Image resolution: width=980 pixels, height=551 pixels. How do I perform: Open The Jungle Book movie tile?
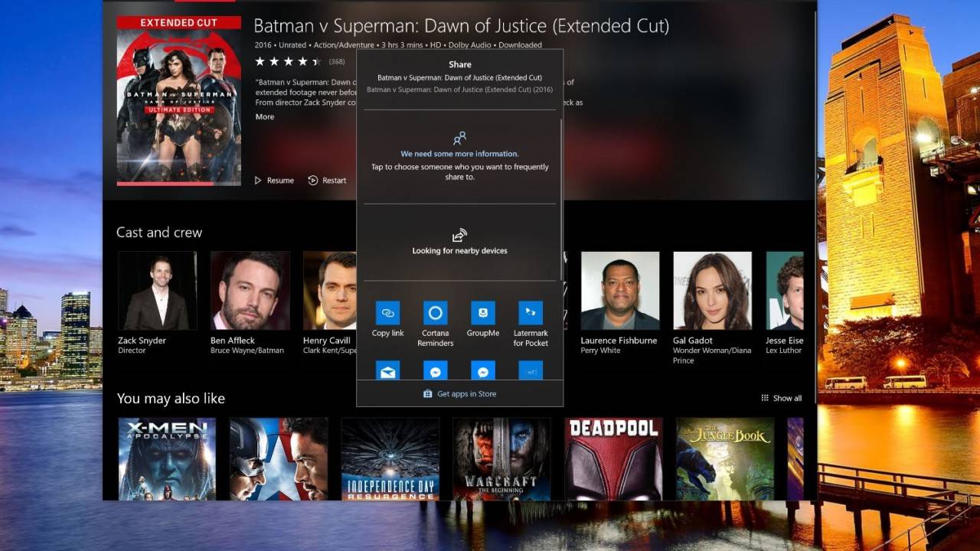tap(725, 459)
